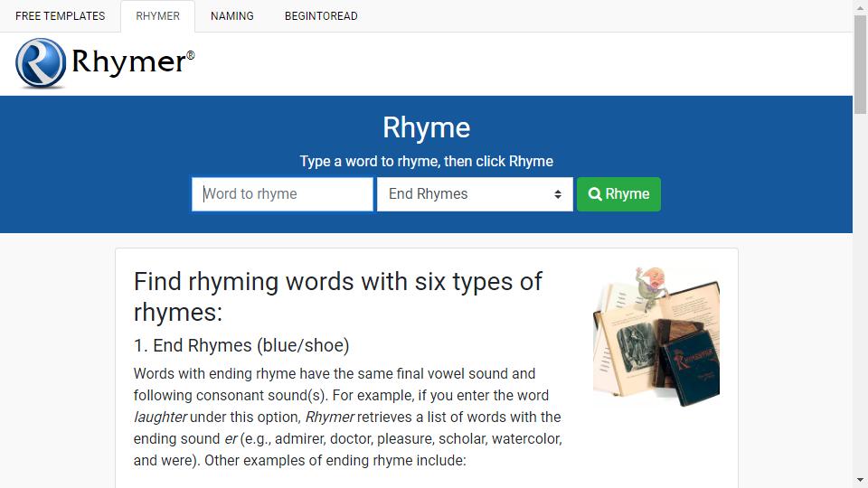Click 'Type a word to rhyme' instruction text
The height and width of the screenshot is (488, 868).
tap(426, 161)
